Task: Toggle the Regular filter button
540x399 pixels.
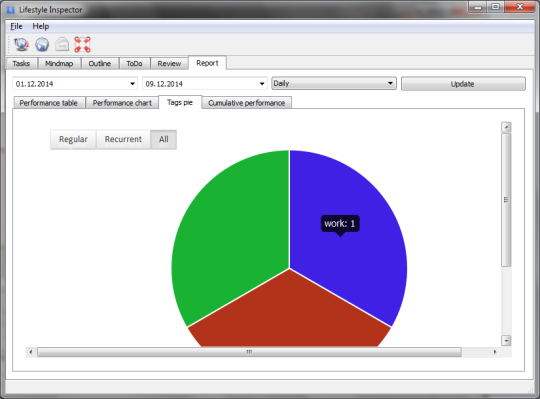Action: click(73, 139)
